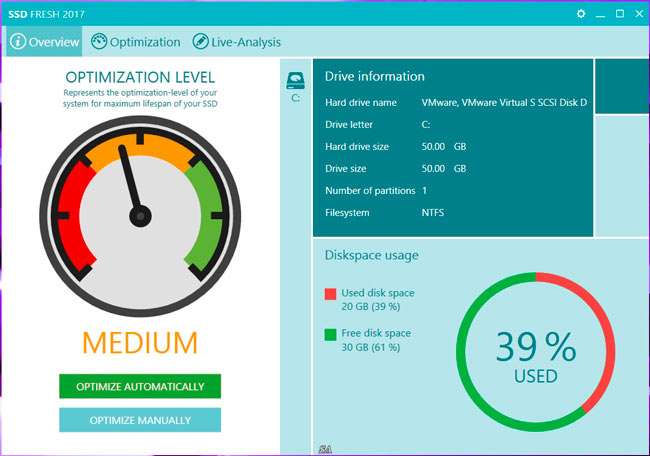Image resolution: width=650 pixels, height=456 pixels.
Task: Select the C: drive icon
Action: [x=296, y=81]
